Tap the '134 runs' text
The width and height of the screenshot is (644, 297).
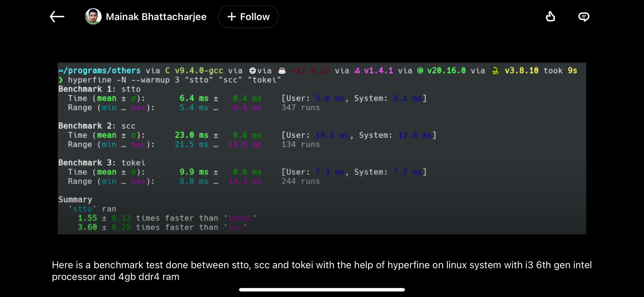(301, 144)
